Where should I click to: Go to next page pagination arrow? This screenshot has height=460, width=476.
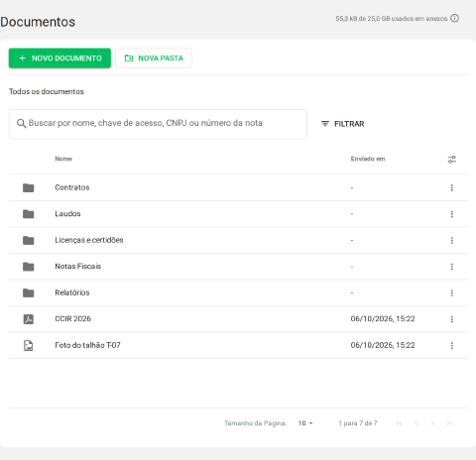click(x=432, y=423)
